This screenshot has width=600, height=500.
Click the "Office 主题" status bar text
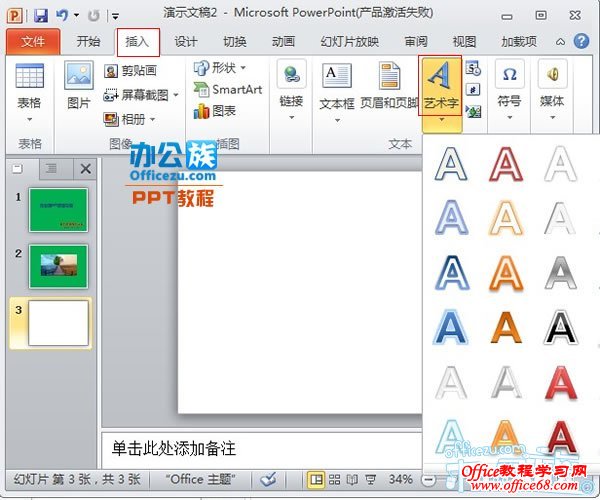click(x=201, y=479)
